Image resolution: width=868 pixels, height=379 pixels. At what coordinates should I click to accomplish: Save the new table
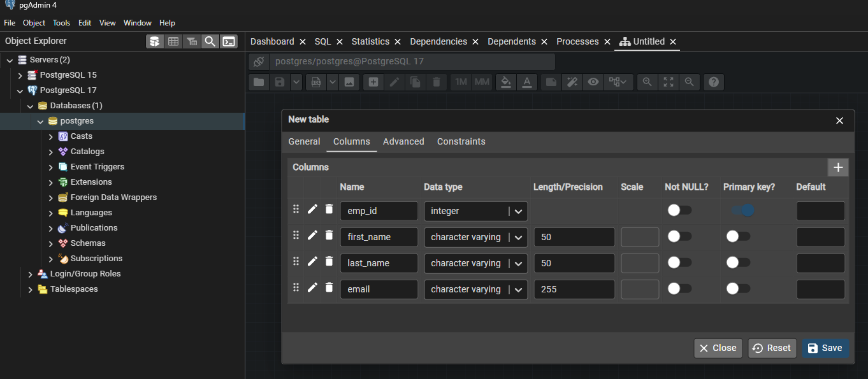(x=825, y=348)
